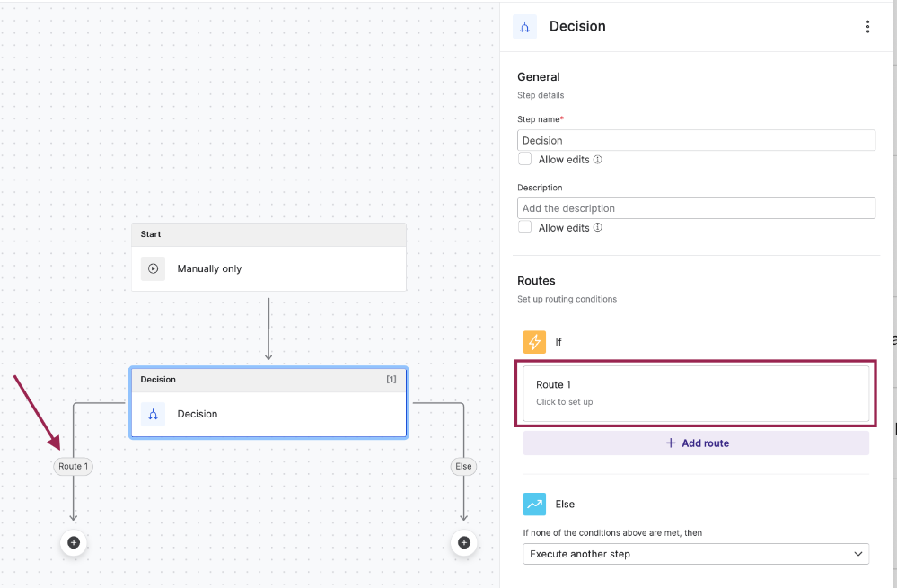Viewport: 897px width, 588px height.
Task: Show info tooltip for Description Allow edits
Action: click(597, 228)
